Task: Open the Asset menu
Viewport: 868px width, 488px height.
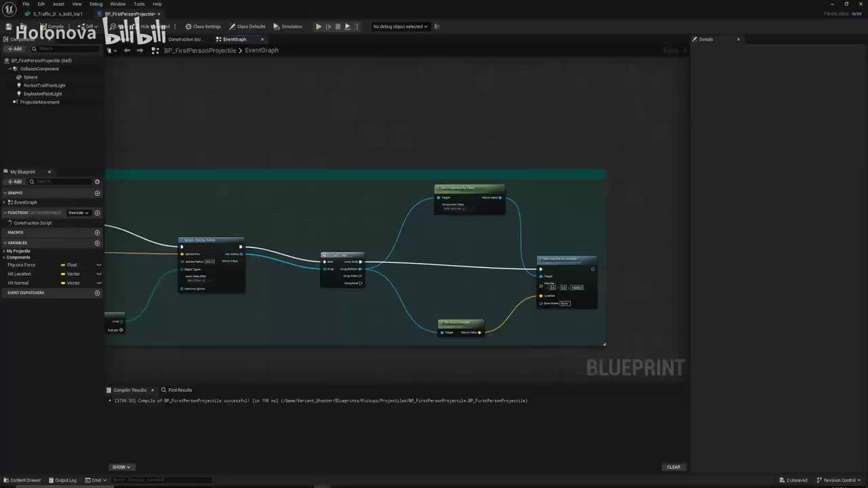Action: tap(58, 4)
